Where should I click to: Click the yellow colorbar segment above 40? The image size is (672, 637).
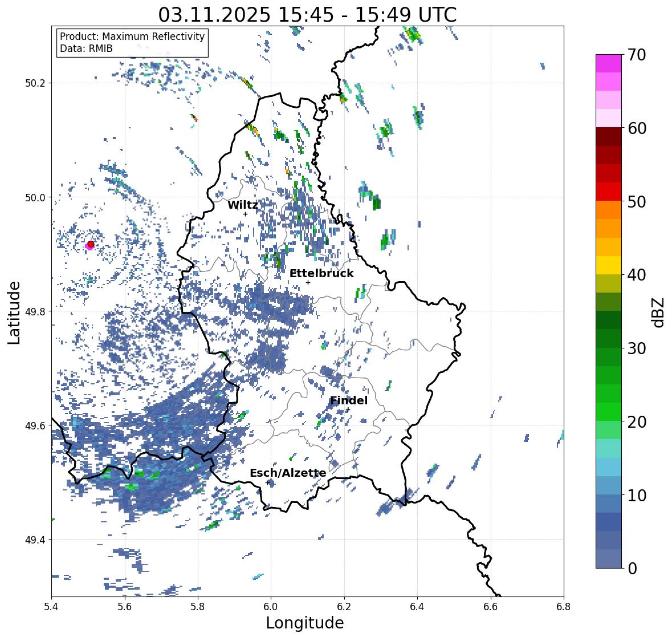pyautogui.click(x=609, y=265)
